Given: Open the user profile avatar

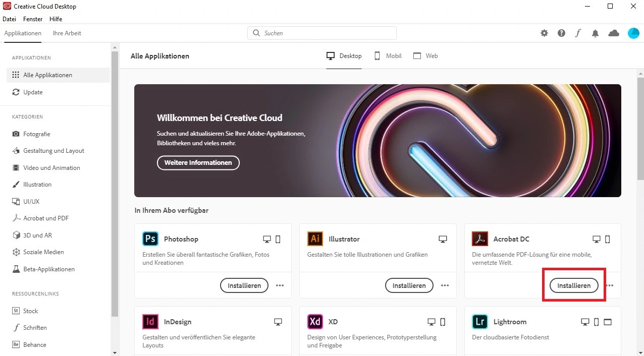Looking at the screenshot, I should point(633,33).
